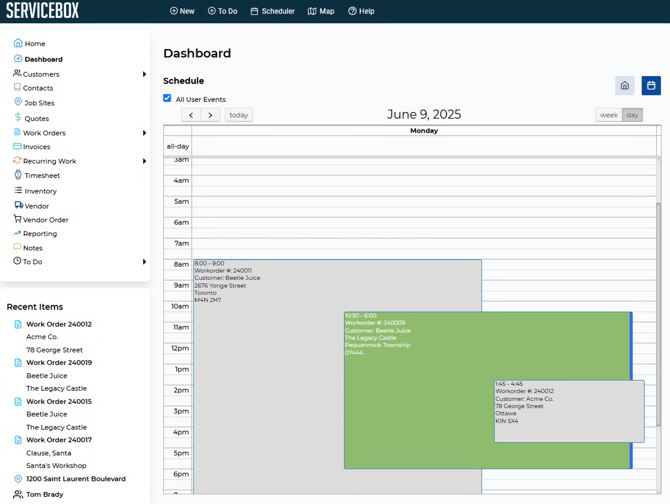
Task: Click the Reporting label in sidebar
Action: tap(40, 234)
